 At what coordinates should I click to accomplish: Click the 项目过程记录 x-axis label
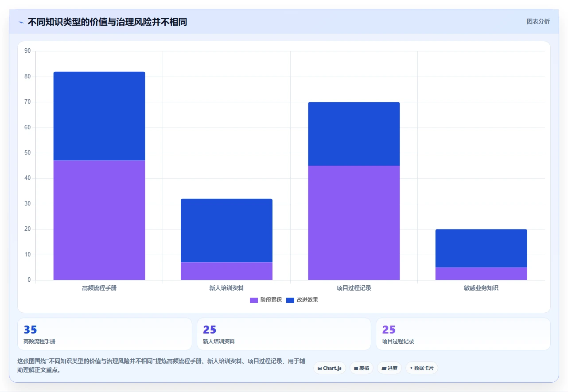tap(354, 288)
